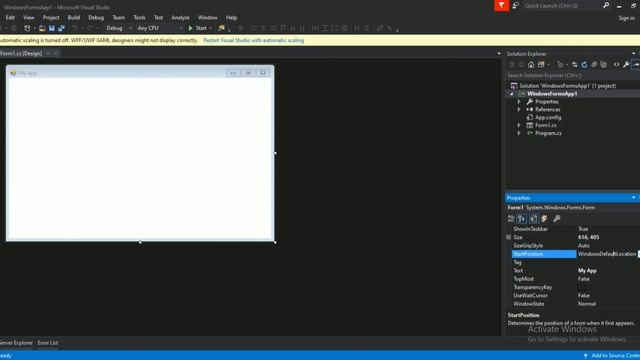Click Collapse All icon in Solution Explorer

point(594,64)
